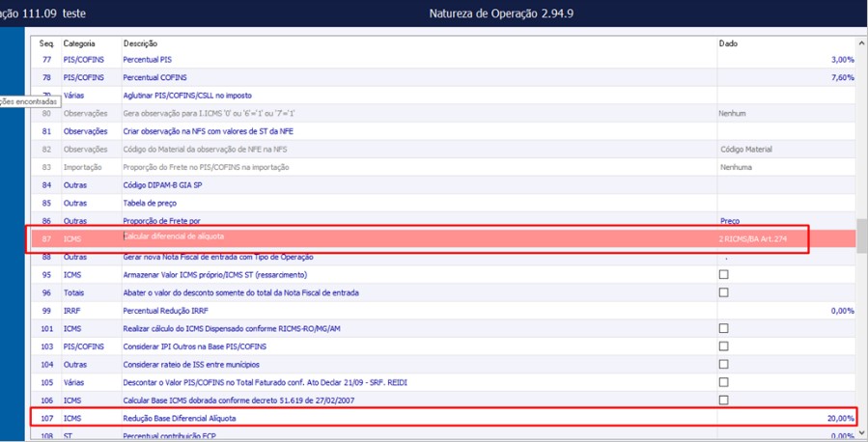Select Criar observação na NFS com valores de ST
The image size is (868, 442).
[209, 131]
